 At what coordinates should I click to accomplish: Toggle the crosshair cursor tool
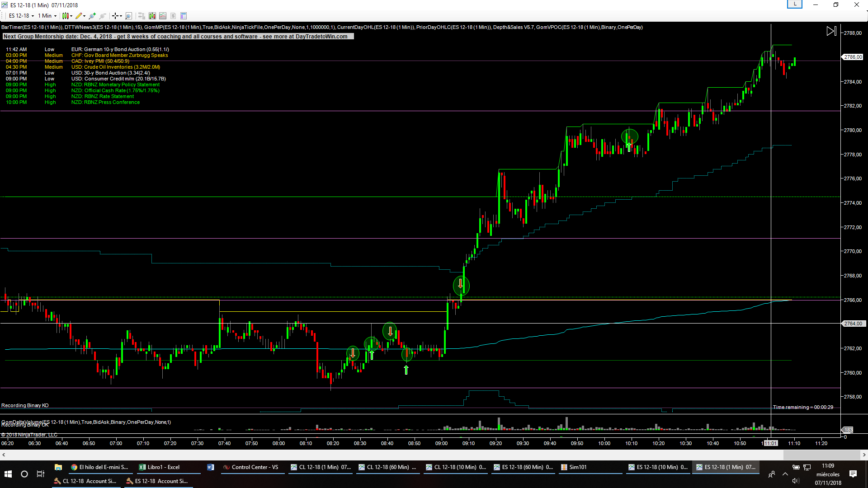116,16
